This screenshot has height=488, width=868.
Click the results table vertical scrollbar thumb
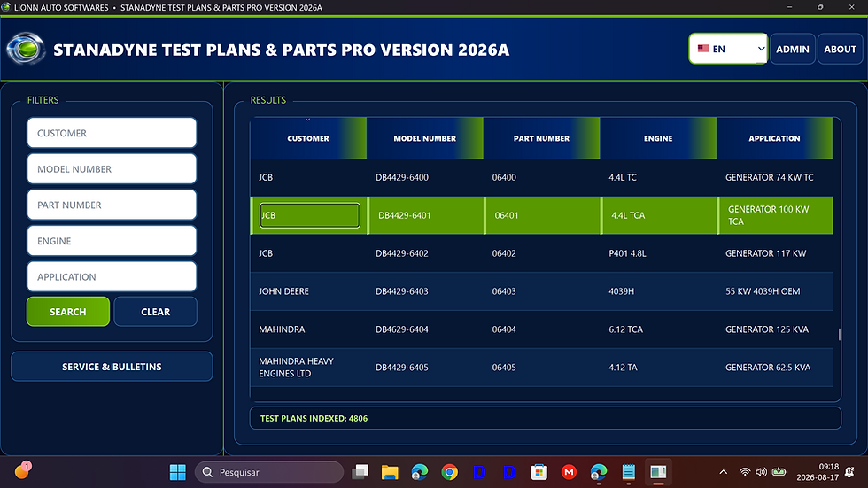click(x=840, y=334)
